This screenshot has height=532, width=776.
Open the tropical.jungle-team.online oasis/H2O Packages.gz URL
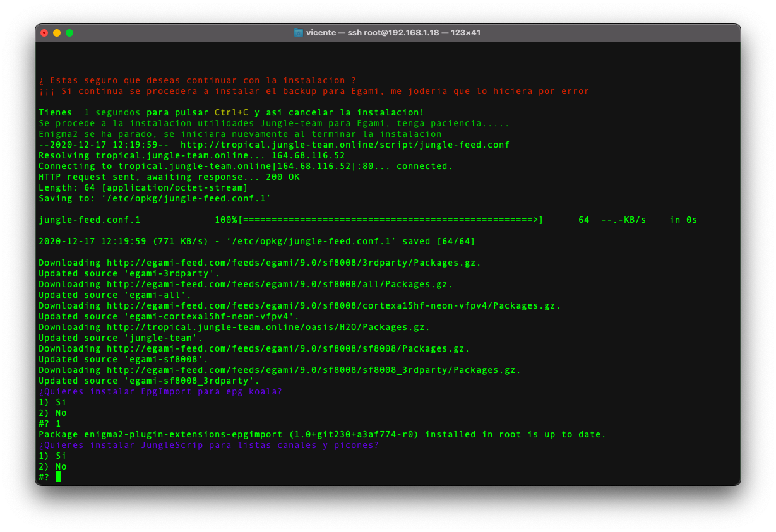click(x=268, y=328)
